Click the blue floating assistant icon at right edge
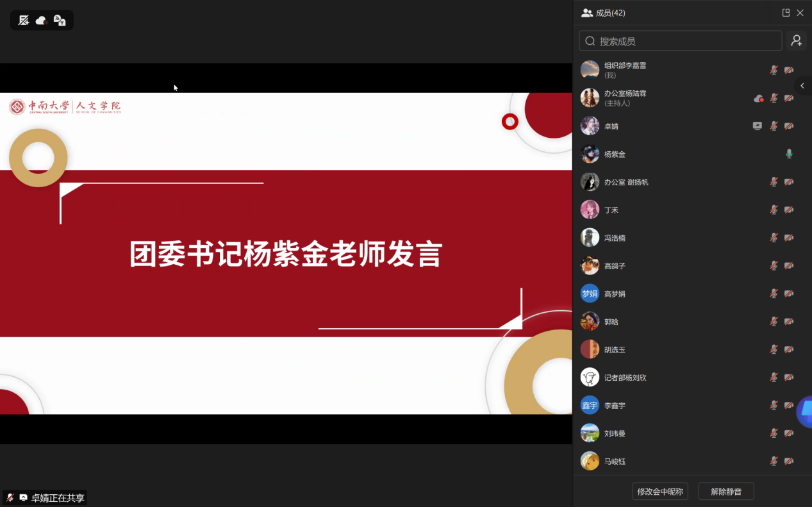 [x=805, y=411]
